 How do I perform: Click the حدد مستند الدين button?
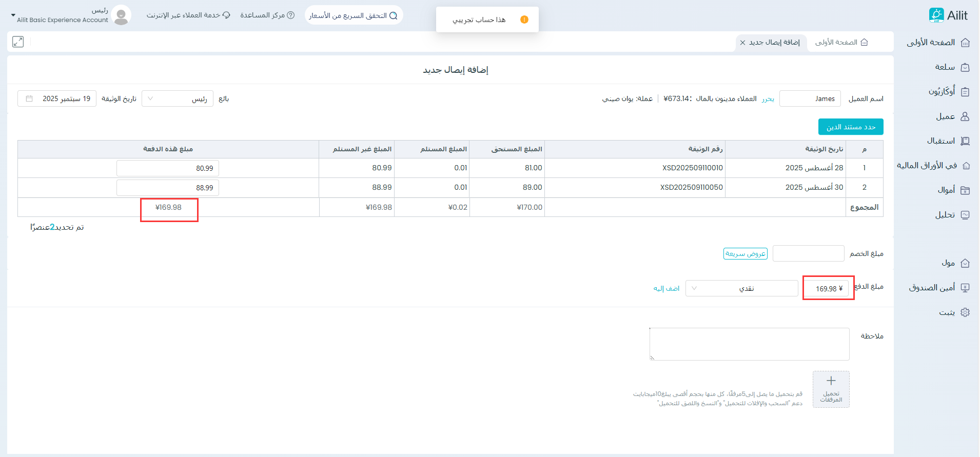[851, 127]
